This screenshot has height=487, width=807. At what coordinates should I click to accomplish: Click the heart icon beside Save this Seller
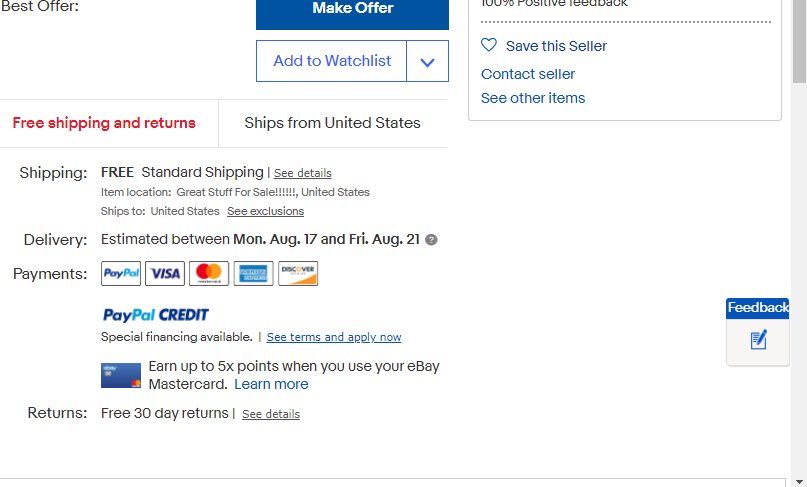(x=489, y=45)
